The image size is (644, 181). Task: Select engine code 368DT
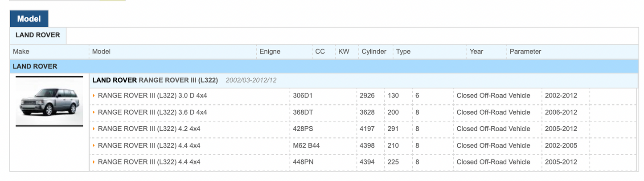(x=303, y=113)
